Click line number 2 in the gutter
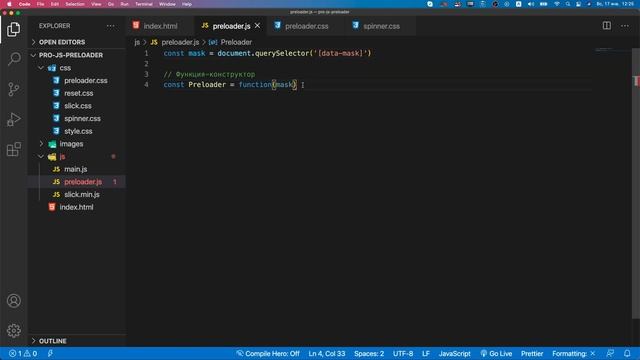 [x=146, y=64]
